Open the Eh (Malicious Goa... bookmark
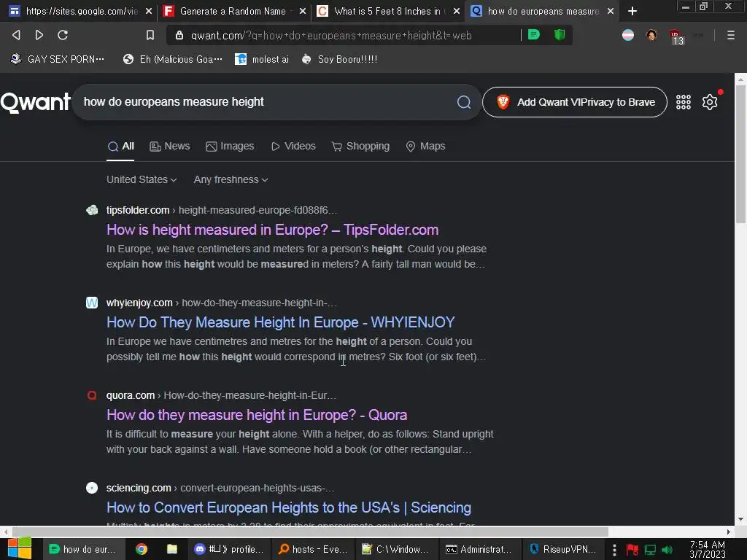This screenshot has height=560, width=747. point(172,59)
